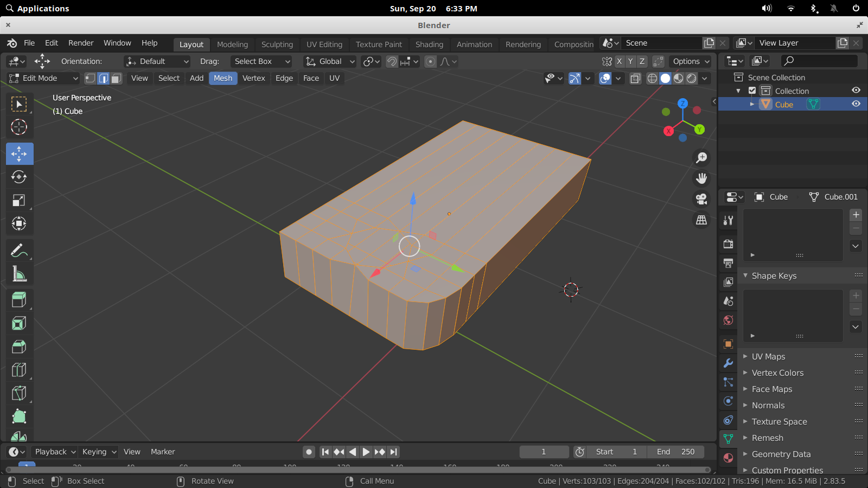
Task: Choose the Bevel tool
Action: tap(19, 346)
